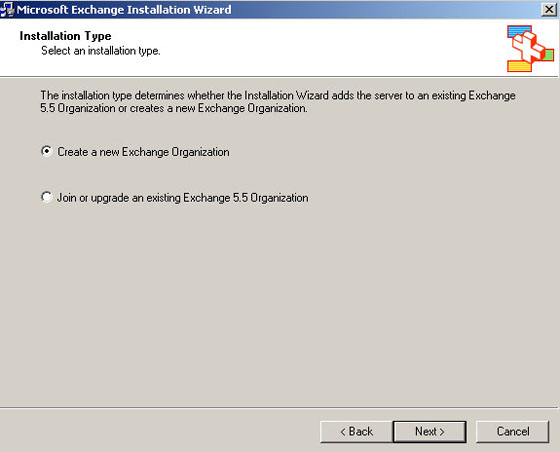The height and width of the screenshot is (452, 560).
Task: Select the Join or upgrade existing Organization radio button
Action: click(46, 197)
